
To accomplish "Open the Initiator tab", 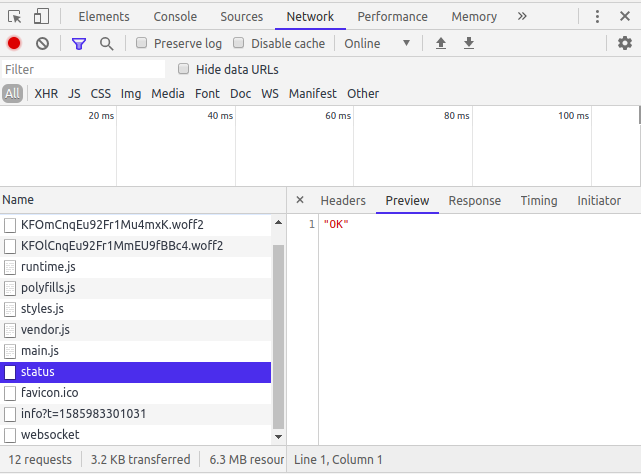I will click(x=599, y=200).
